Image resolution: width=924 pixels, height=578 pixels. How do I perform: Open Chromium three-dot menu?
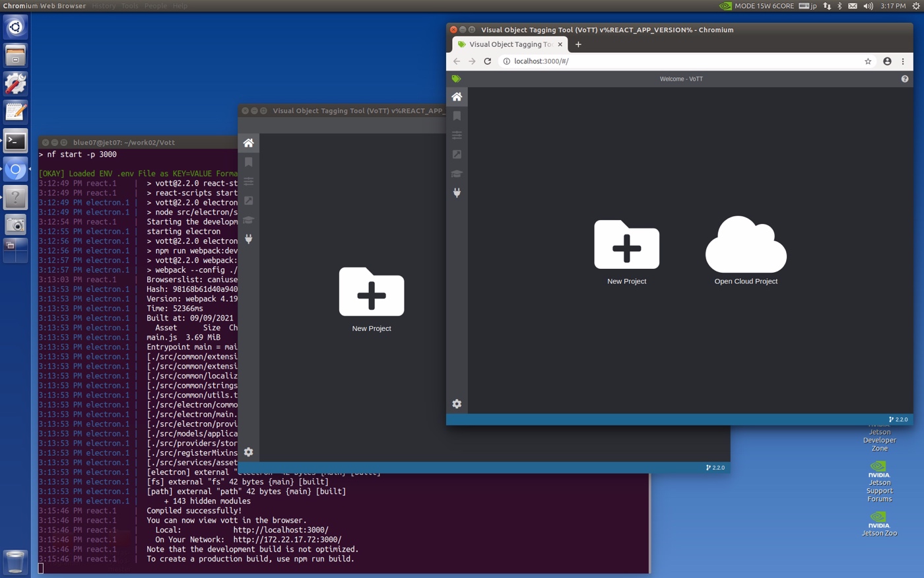(903, 61)
